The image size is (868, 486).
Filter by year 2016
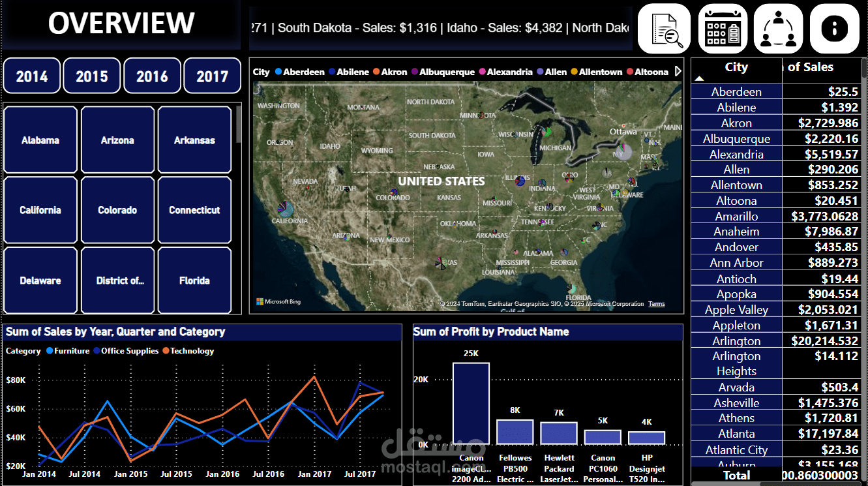pyautogui.click(x=152, y=76)
